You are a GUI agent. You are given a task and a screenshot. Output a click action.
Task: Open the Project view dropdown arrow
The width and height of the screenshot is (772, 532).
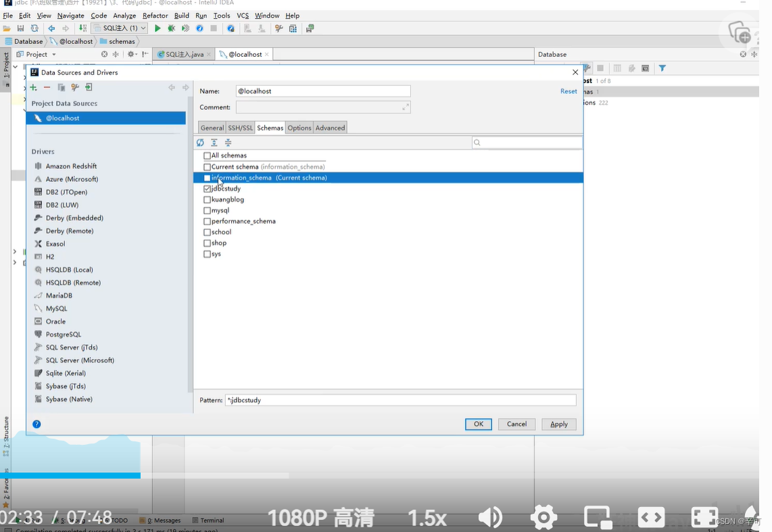coord(54,55)
